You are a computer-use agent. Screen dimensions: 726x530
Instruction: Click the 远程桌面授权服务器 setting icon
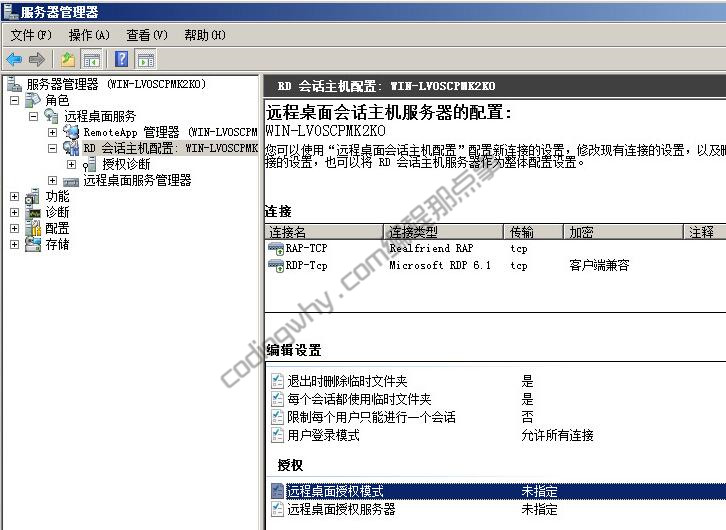[x=277, y=509]
